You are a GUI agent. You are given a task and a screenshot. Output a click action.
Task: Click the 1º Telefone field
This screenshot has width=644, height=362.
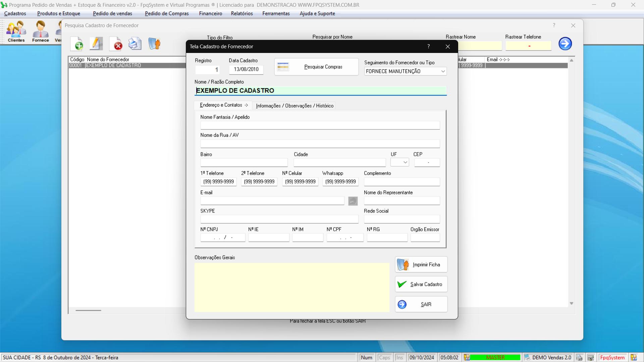218,182
